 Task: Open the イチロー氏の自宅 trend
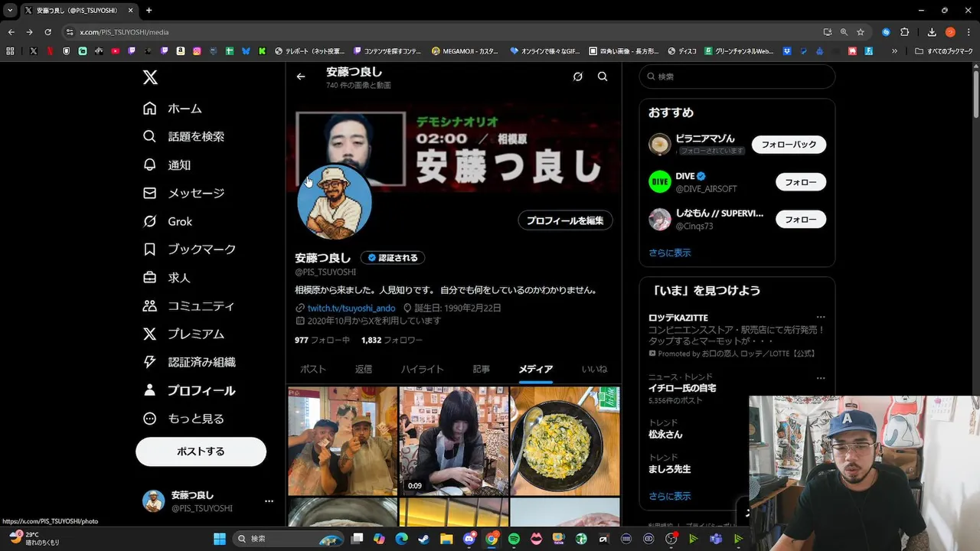682,388
